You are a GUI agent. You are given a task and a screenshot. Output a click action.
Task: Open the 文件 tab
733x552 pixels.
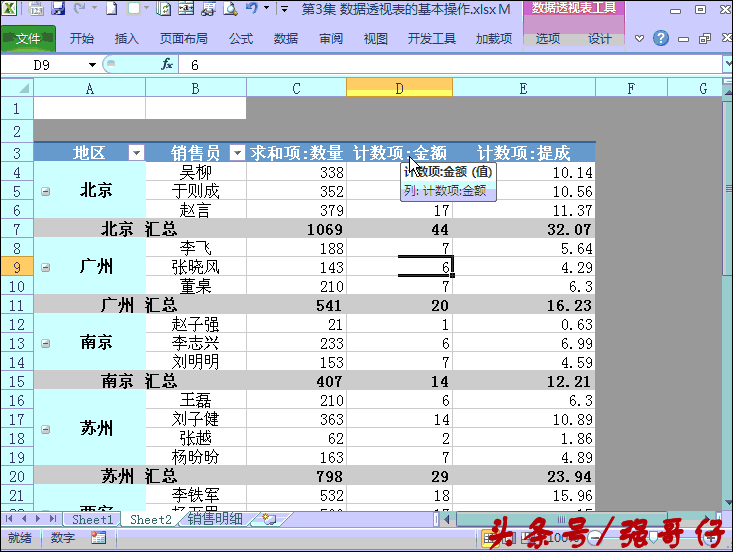28,38
